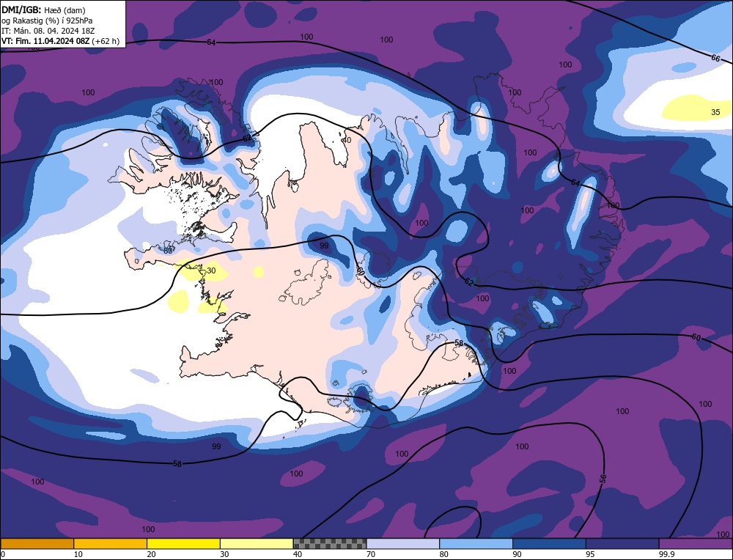Click the purple legend swatch above 99.9
The height and width of the screenshot is (560, 733).
point(696,543)
